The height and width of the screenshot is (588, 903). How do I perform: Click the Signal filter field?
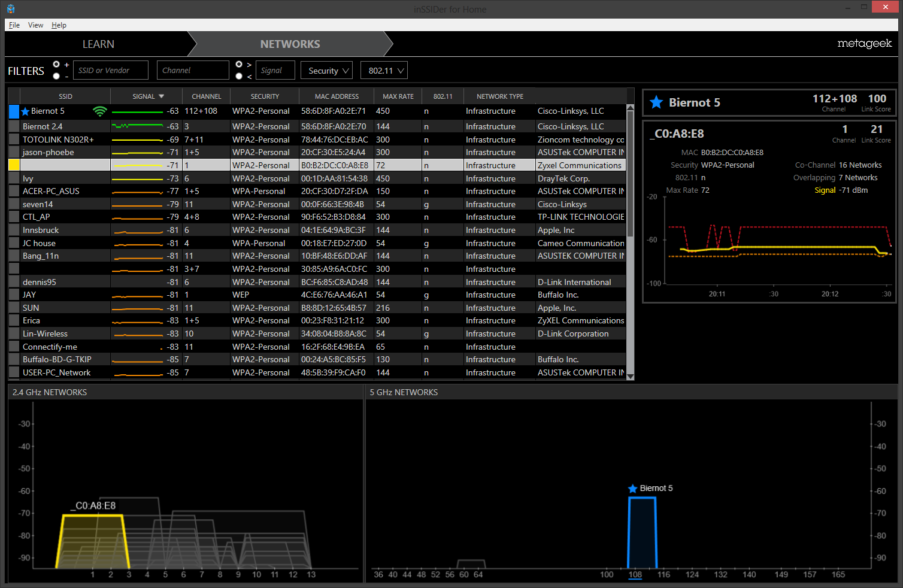point(275,70)
